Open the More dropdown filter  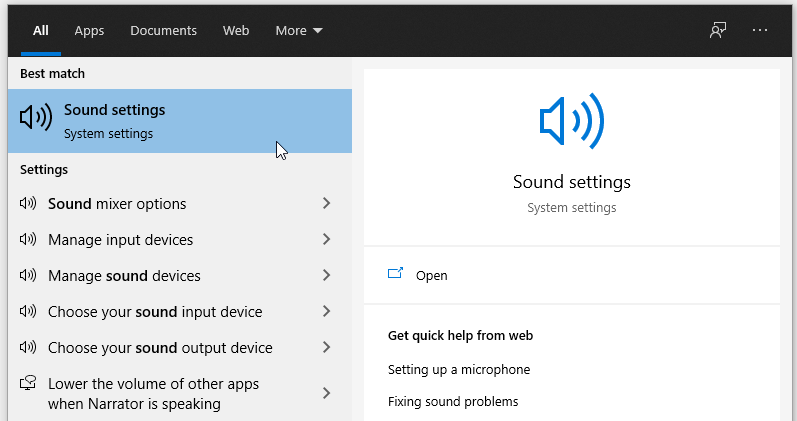[299, 31]
